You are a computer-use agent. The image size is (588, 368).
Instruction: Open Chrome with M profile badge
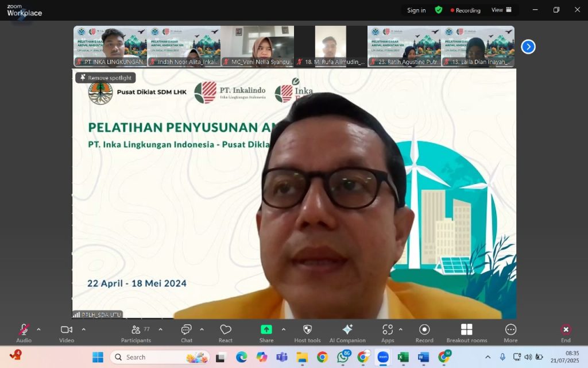[444, 357]
